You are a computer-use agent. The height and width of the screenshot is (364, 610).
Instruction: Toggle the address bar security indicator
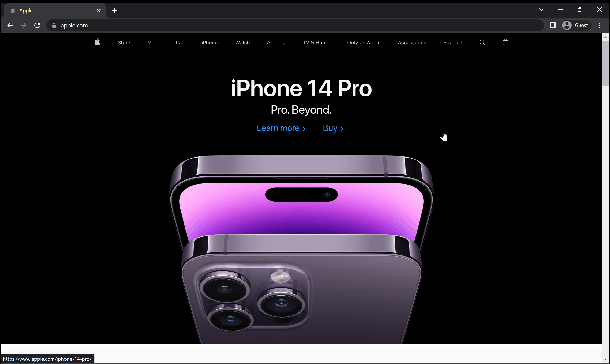54,25
